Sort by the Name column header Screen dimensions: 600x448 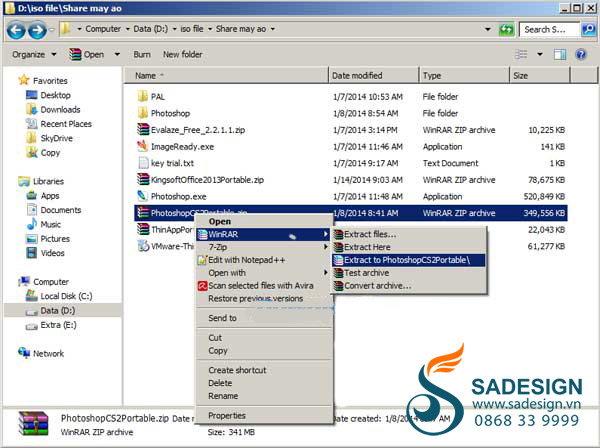click(x=227, y=75)
